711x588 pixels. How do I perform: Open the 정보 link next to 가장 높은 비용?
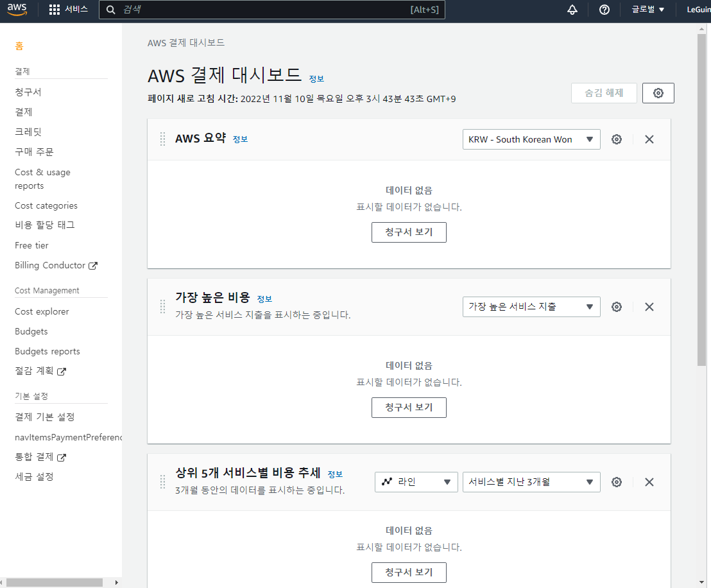coord(264,299)
